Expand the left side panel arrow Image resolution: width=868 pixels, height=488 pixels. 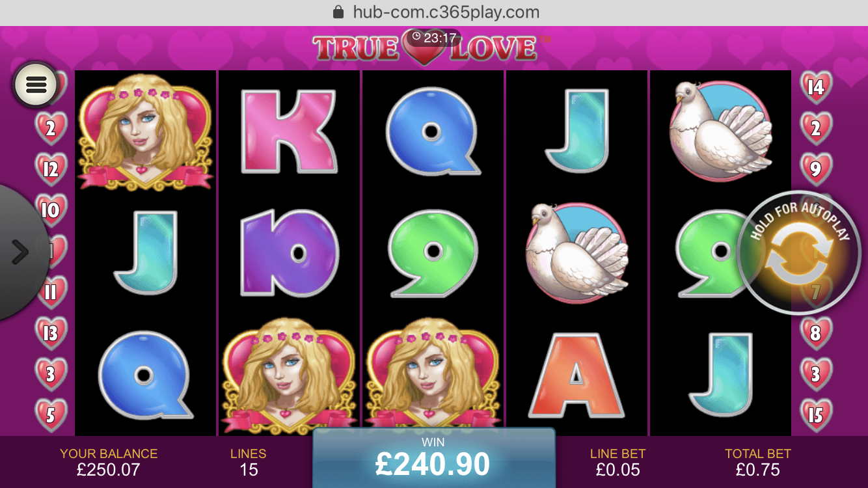pyautogui.click(x=20, y=252)
